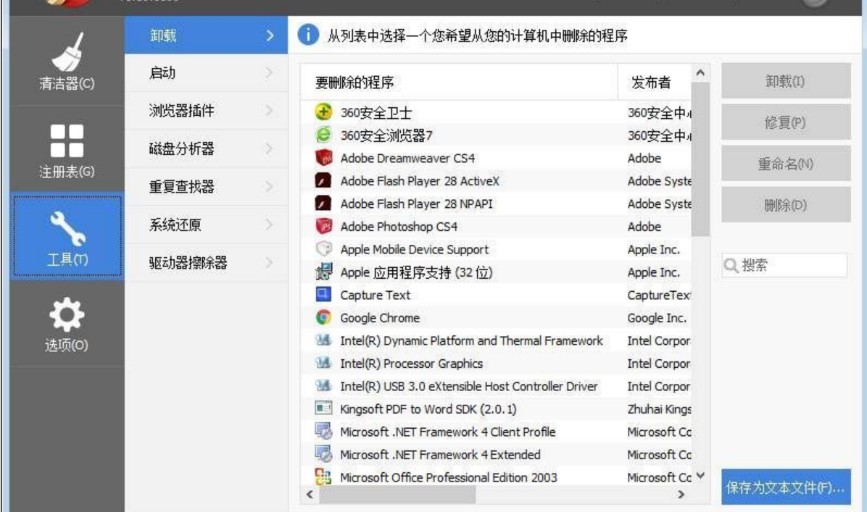The width and height of the screenshot is (867, 512).
Task: Expand the 驱动器擦除器 chevron arrow
Action: click(x=270, y=262)
